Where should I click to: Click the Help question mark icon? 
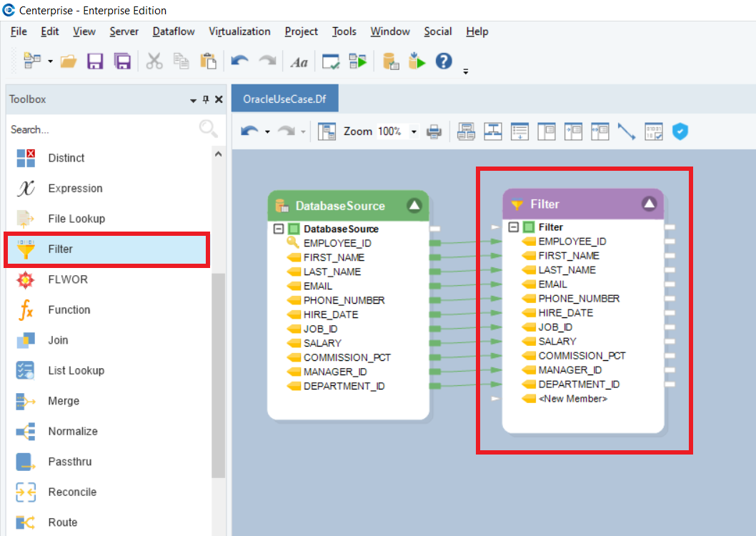[x=444, y=61]
